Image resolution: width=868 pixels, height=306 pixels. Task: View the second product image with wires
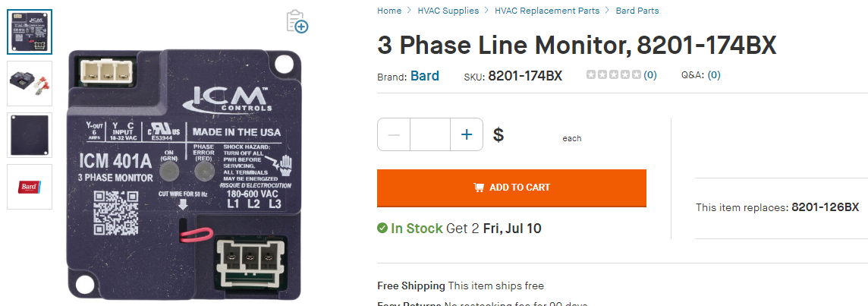[30, 84]
